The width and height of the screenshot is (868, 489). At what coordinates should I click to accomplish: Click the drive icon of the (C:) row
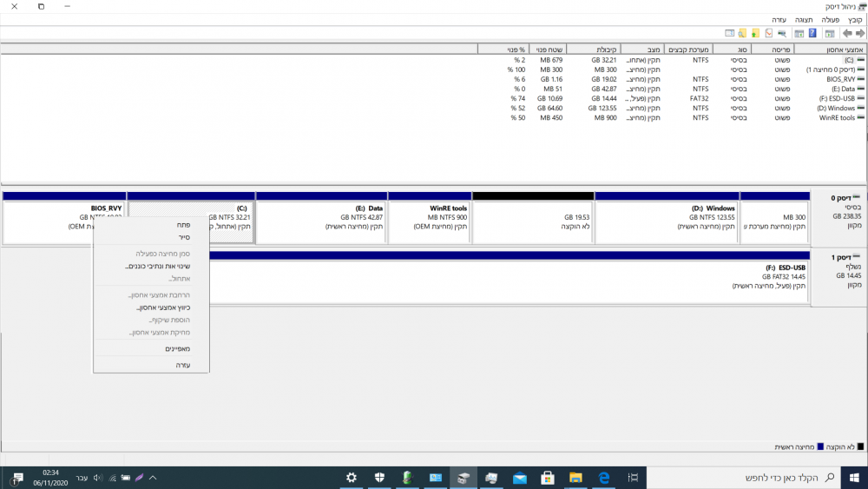860,60
